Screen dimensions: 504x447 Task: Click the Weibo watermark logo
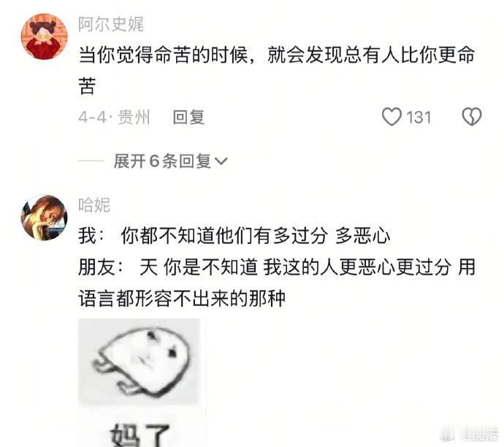448,434
